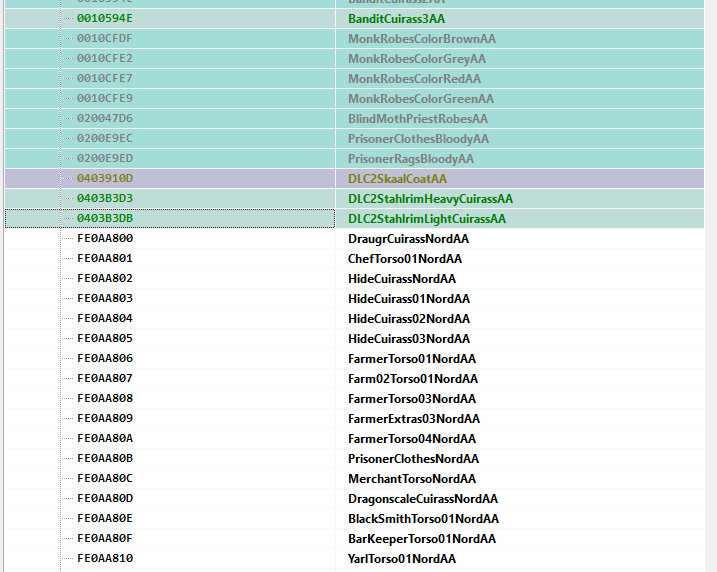The height and width of the screenshot is (572, 717).
Task: Click FarmerTorso04NordAA entry
Action: click(412, 438)
